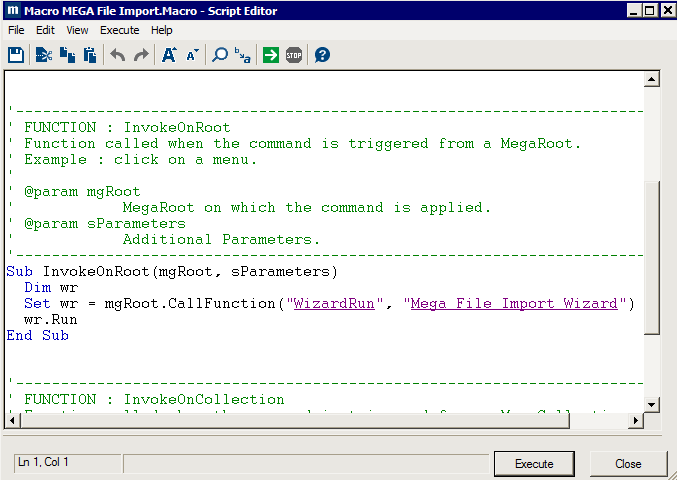Stop execution with the STOP icon
This screenshot has width=677, height=480.
pos(294,55)
